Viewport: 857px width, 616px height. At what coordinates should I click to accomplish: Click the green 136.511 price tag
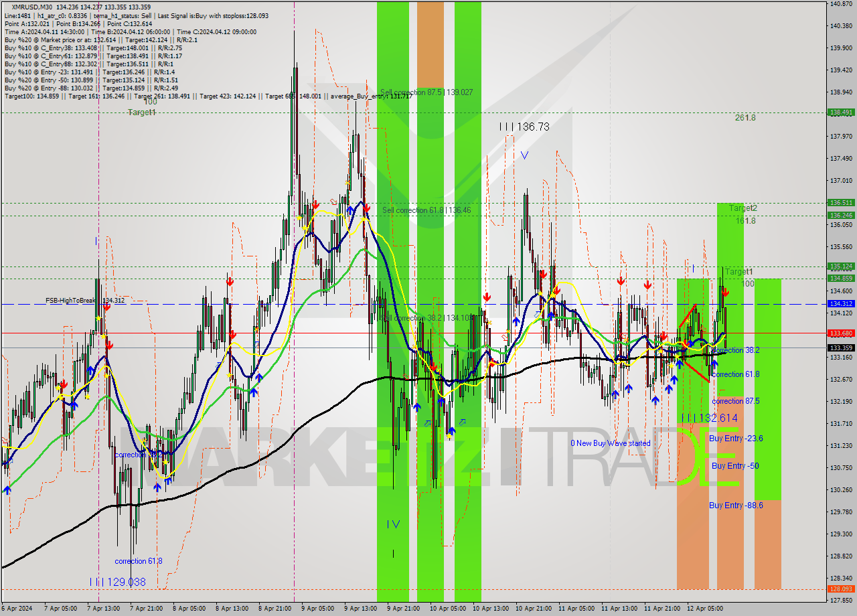(x=842, y=202)
